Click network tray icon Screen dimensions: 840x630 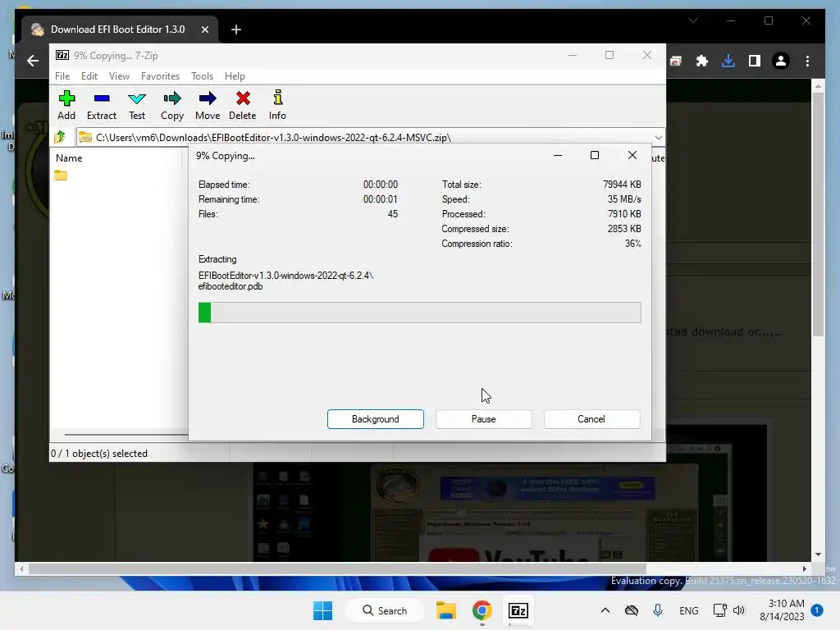tap(719, 610)
